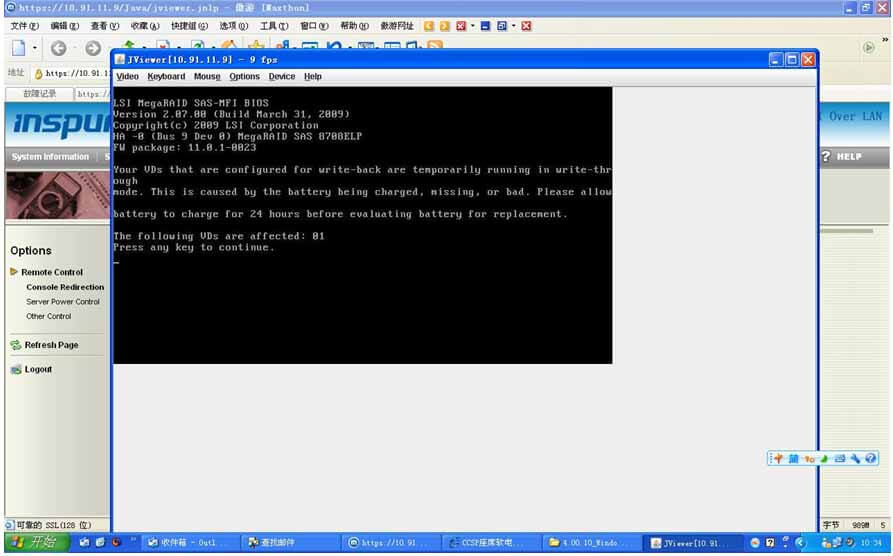Open Other Control link in sidebar
This screenshot has width=893, height=556.
(48, 316)
